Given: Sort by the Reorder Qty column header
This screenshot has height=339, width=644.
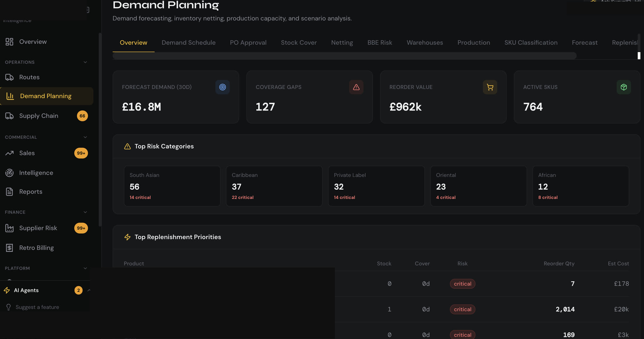Looking at the screenshot, I should click(x=559, y=264).
